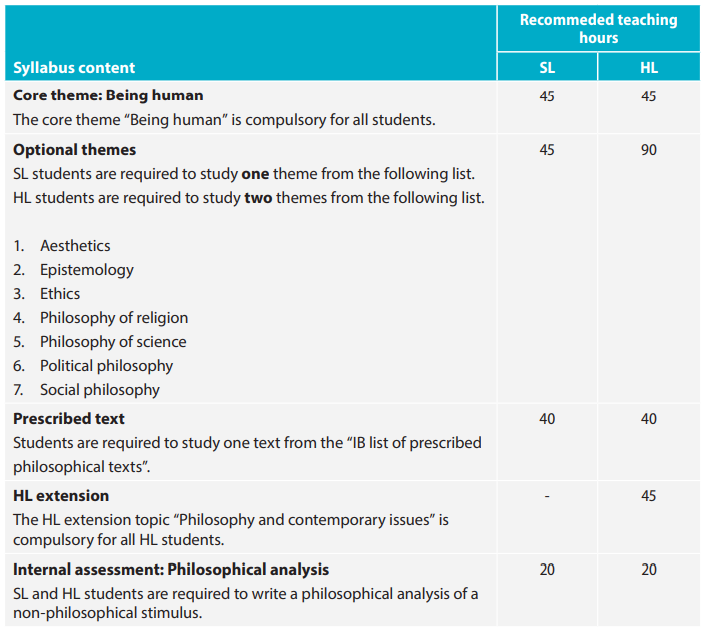Screen dimensions: 702x627
Task: Click the 'Prescribed text' heading
Action: click(68, 419)
